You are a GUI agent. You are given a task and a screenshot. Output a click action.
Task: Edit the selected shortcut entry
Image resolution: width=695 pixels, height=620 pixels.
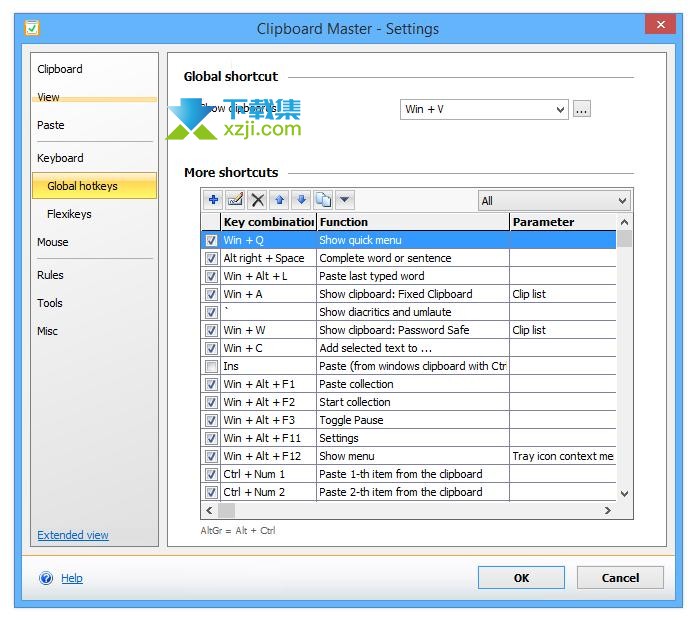(x=235, y=200)
